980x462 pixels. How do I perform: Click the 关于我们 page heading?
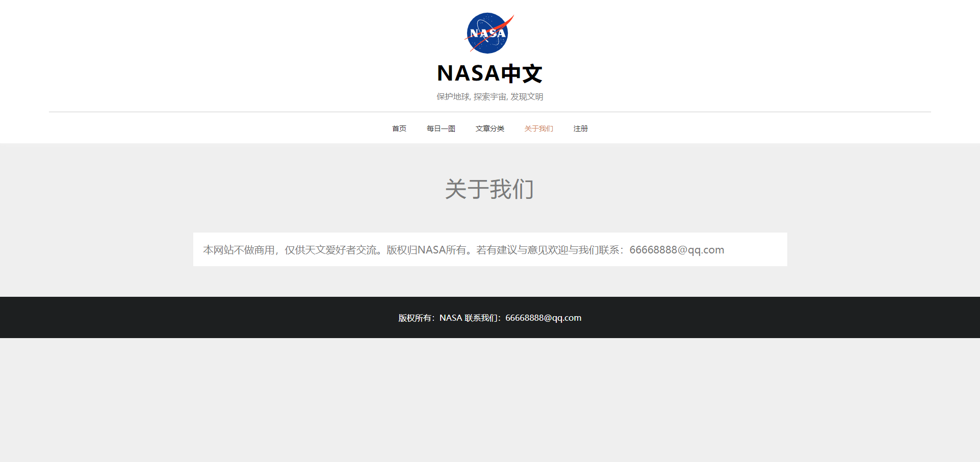pos(489,189)
